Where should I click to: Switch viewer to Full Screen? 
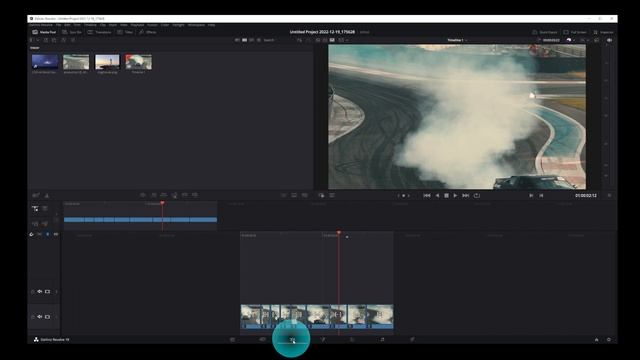click(575, 32)
